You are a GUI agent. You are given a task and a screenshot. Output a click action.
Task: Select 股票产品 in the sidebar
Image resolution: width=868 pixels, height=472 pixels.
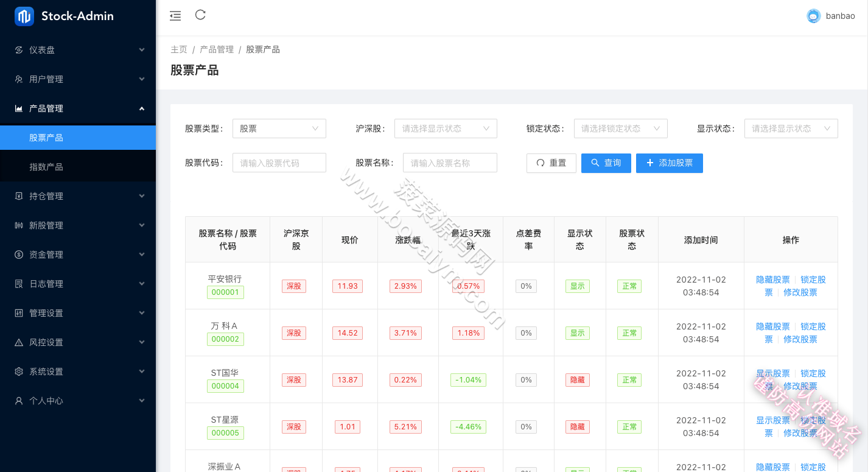pos(78,138)
